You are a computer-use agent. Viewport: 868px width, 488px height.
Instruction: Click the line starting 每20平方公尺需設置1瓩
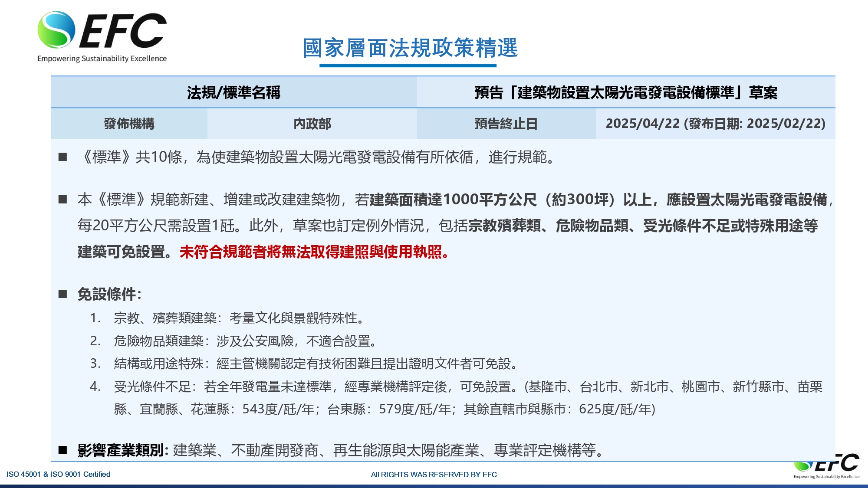447,226
